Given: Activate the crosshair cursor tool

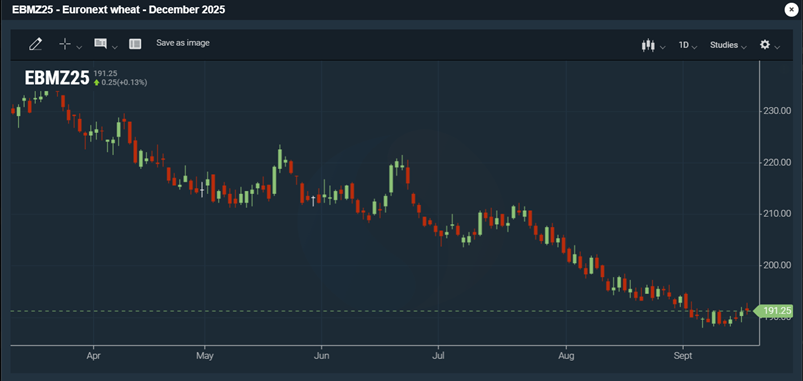Looking at the screenshot, I should pos(65,44).
